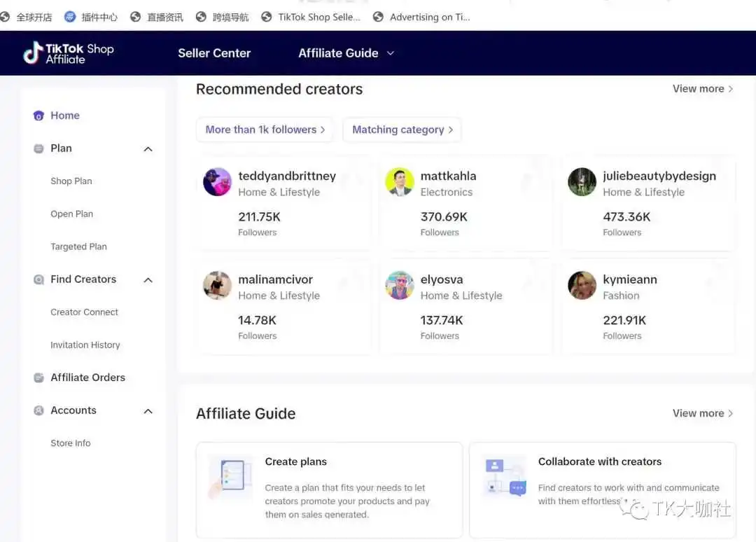Collapse the Accounts section chevron
The image size is (756, 542).
[x=148, y=411]
